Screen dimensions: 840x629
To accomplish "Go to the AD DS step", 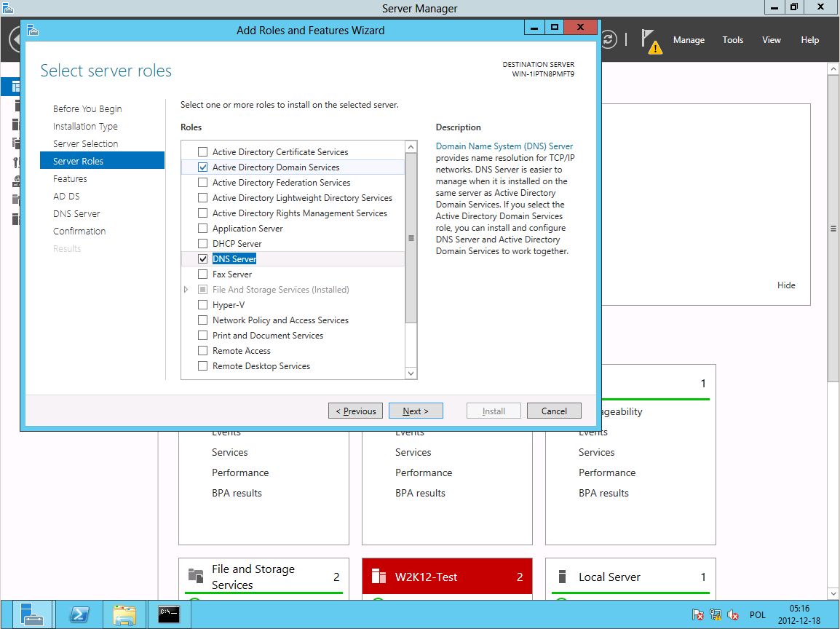I will [x=66, y=196].
